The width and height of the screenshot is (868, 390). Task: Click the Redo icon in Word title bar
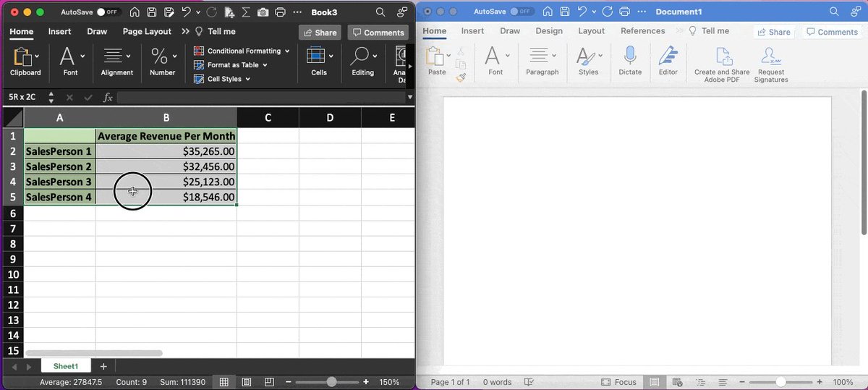606,12
